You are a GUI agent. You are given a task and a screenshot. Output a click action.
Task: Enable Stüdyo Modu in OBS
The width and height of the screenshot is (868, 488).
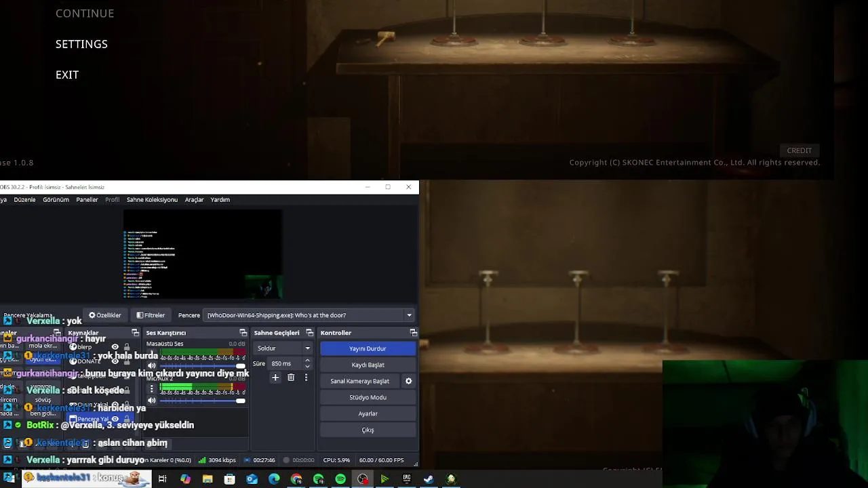click(x=368, y=397)
